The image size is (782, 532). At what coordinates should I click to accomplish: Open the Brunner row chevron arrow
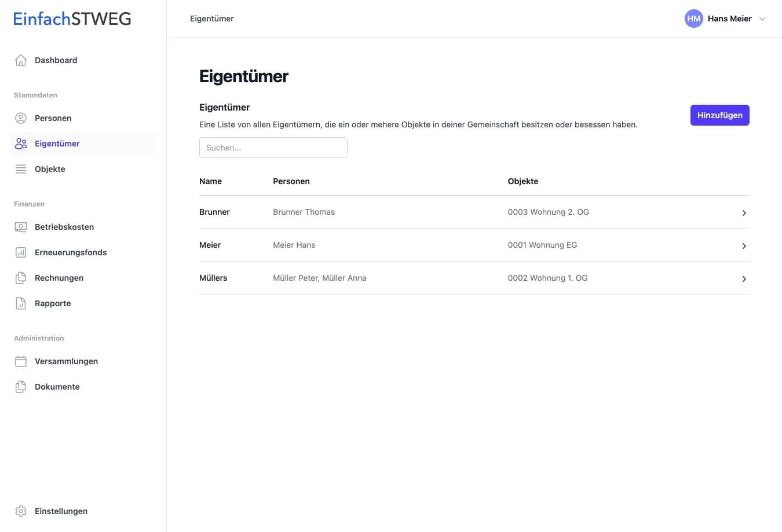[x=744, y=213]
